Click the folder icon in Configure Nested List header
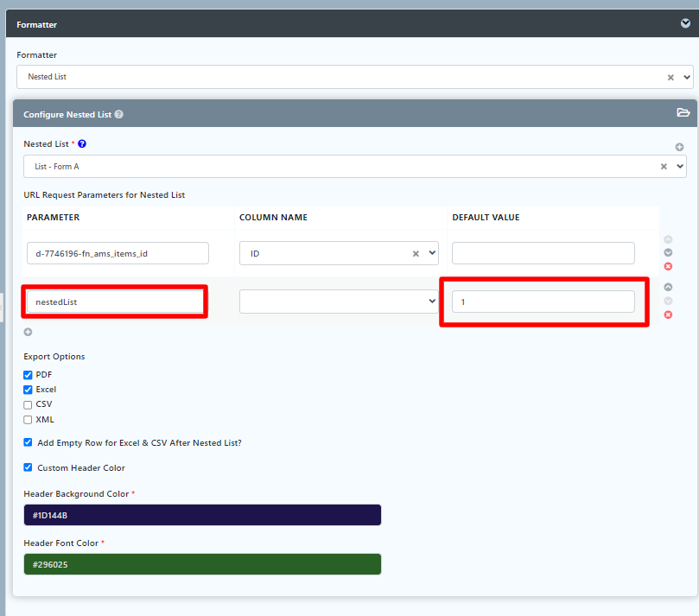The image size is (699, 616). click(683, 112)
